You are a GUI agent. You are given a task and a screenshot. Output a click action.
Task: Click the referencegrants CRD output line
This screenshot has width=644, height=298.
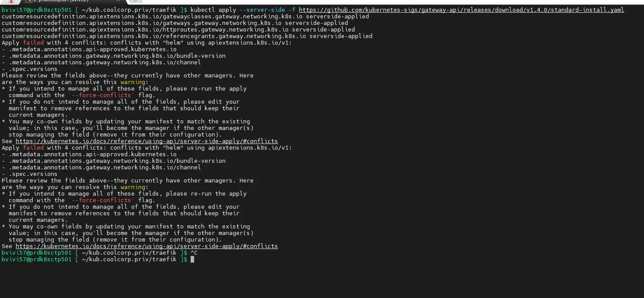tap(187, 36)
